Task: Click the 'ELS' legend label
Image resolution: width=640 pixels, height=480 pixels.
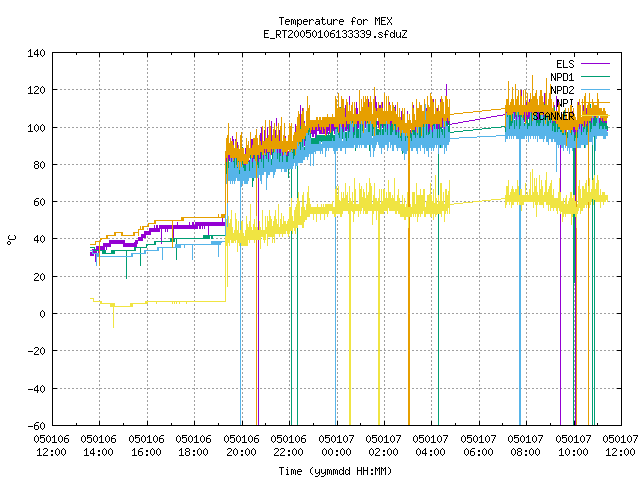Action: point(565,64)
